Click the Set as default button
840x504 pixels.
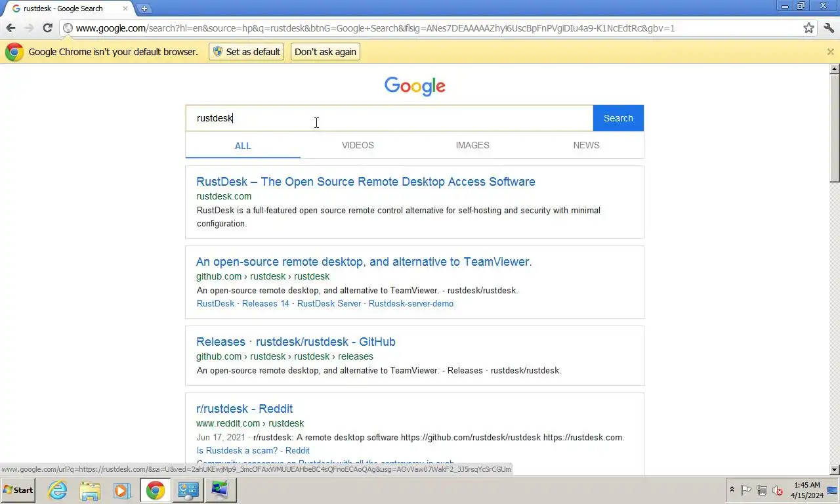click(x=246, y=52)
